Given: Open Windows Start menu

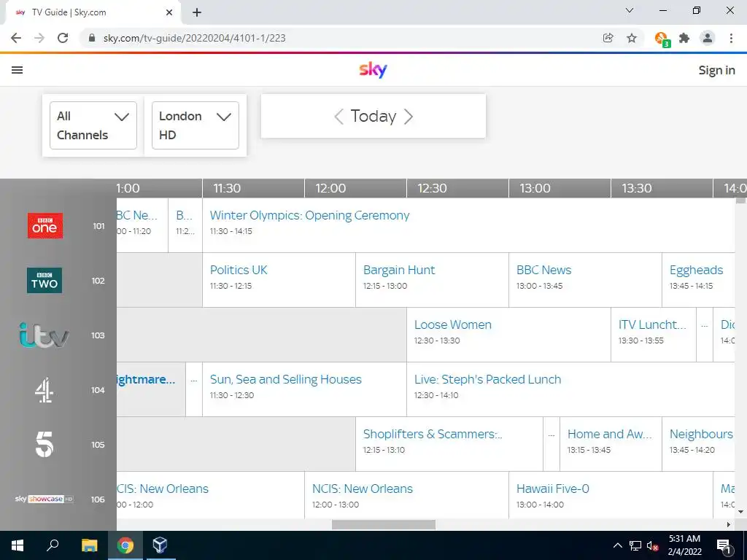Looking at the screenshot, I should coord(18,545).
